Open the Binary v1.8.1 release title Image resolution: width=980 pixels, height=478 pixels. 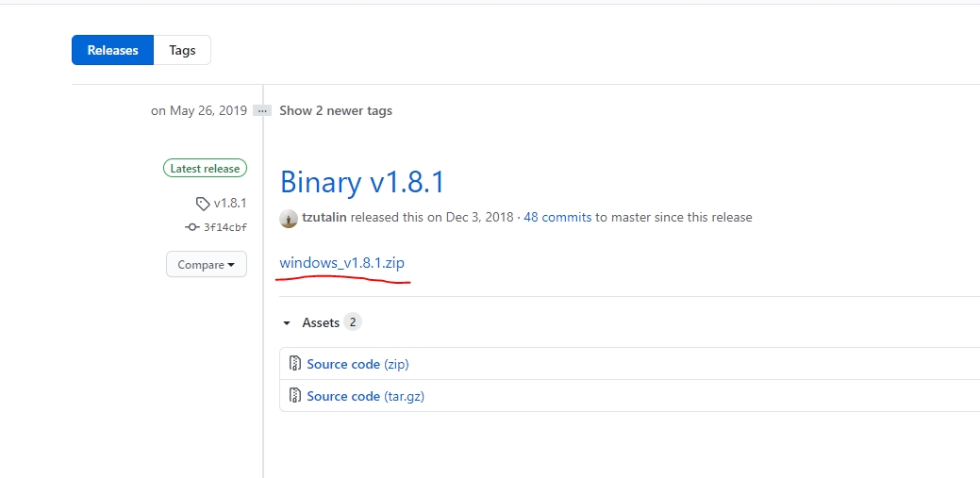(x=362, y=182)
